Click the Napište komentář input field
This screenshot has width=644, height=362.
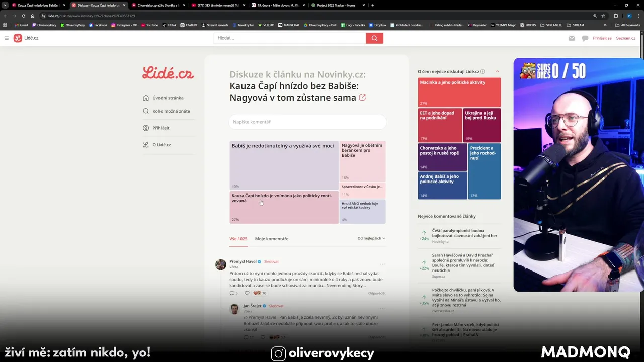tap(307, 122)
